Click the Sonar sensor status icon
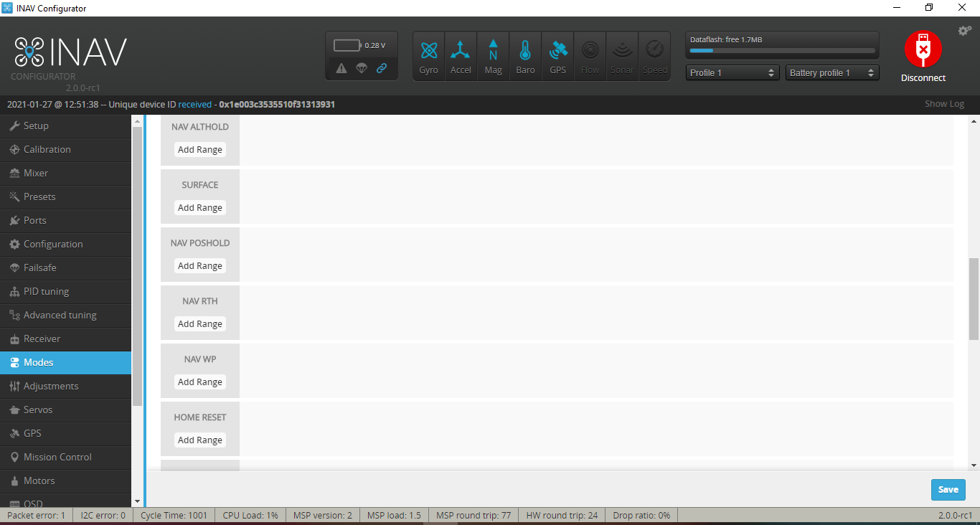The height and width of the screenshot is (525, 980). click(622, 55)
